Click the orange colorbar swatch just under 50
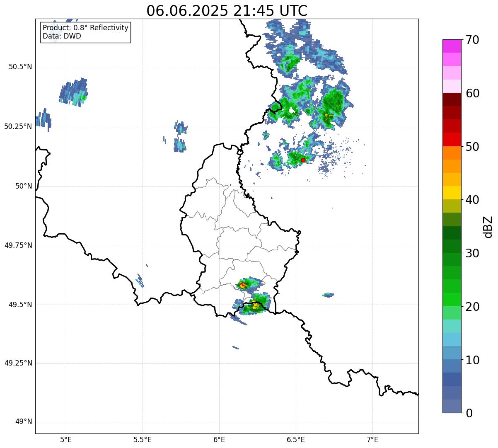Screen dimensions: 498x448 coord(452,153)
